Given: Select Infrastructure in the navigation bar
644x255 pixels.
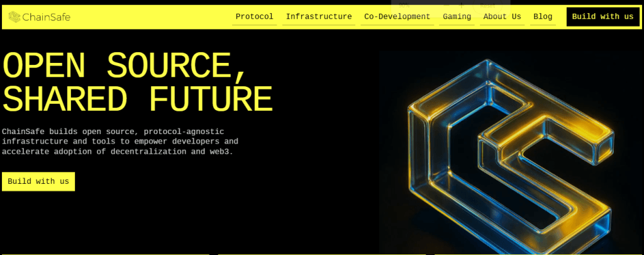Looking at the screenshot, I should coord(319,17).
